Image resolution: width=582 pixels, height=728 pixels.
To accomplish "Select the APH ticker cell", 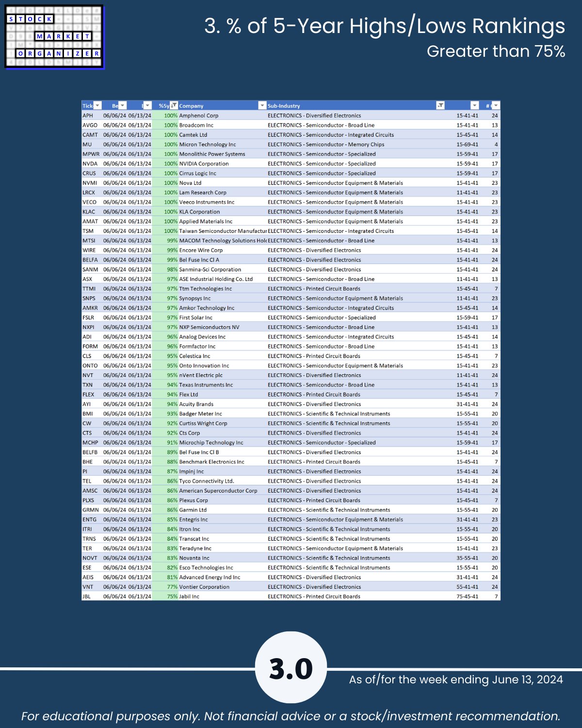I will click(x=87, y=116).
